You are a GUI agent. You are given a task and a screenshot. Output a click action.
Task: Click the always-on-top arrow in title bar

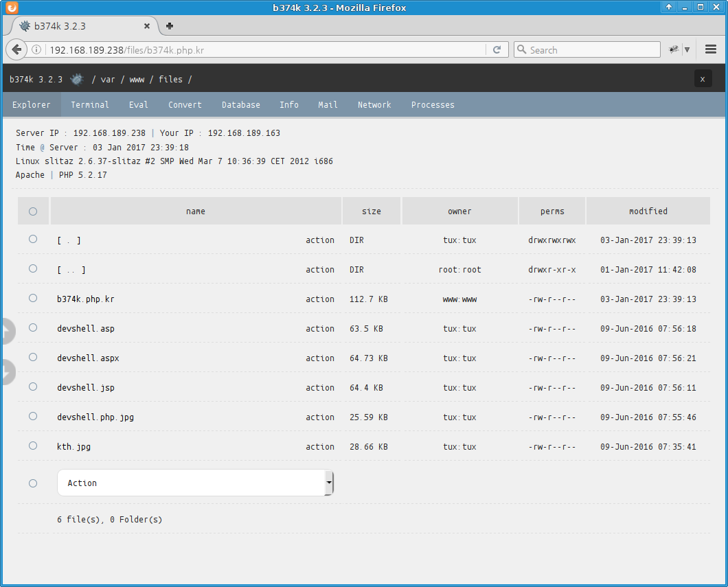click(668, 7)
